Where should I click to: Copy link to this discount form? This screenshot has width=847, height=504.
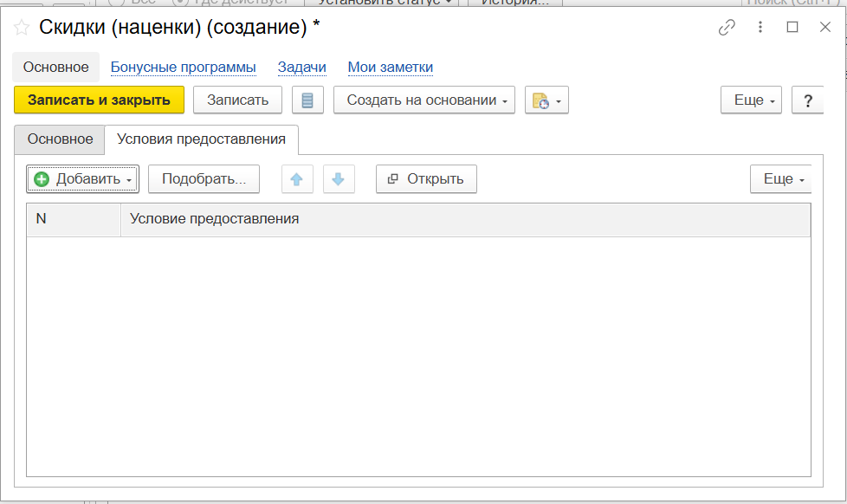[727, 28]
